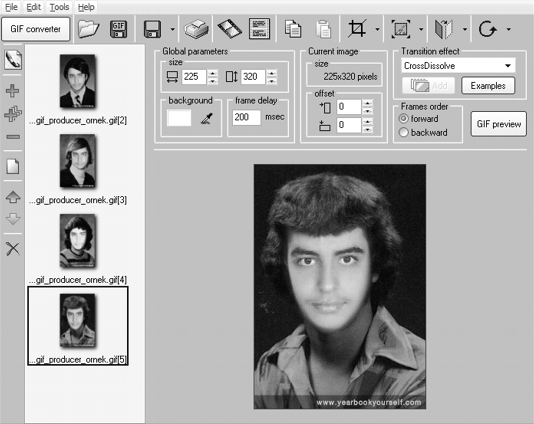Move frame up with the up arrow icon
The width and height of the screenshot is (534, 424).
pyautogui.click(x=13, y=197)
